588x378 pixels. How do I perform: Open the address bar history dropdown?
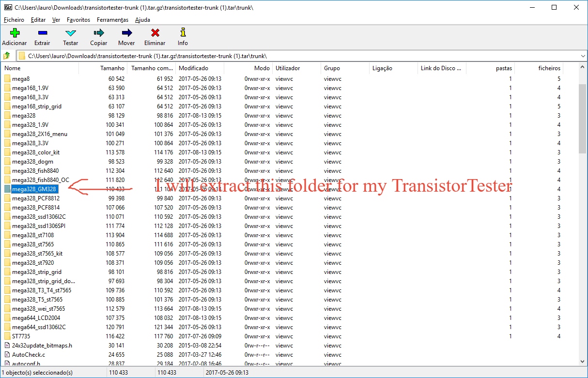click(x=583, y=56)
